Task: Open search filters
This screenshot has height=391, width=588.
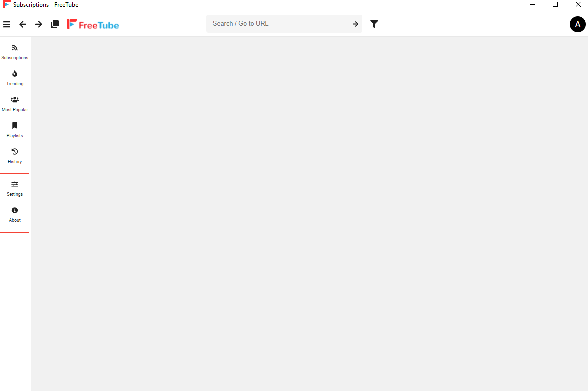Action: pos(374,24)
